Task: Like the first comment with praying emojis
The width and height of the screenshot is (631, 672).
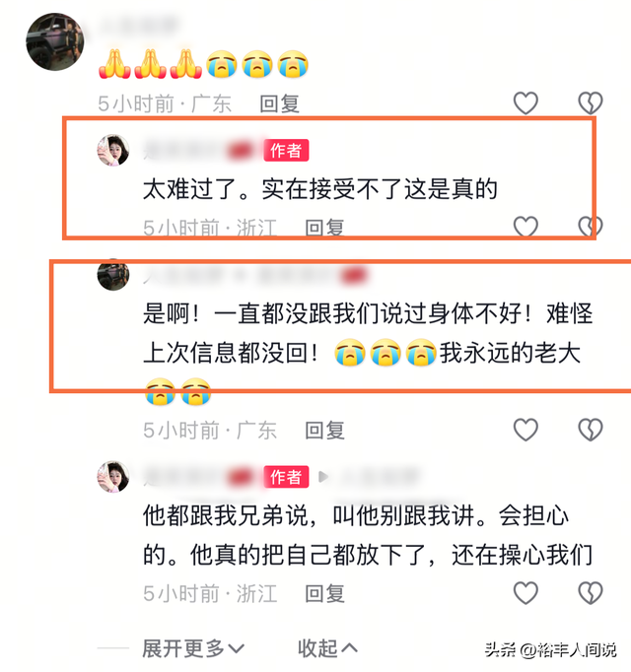Action: tap(526, 103)
